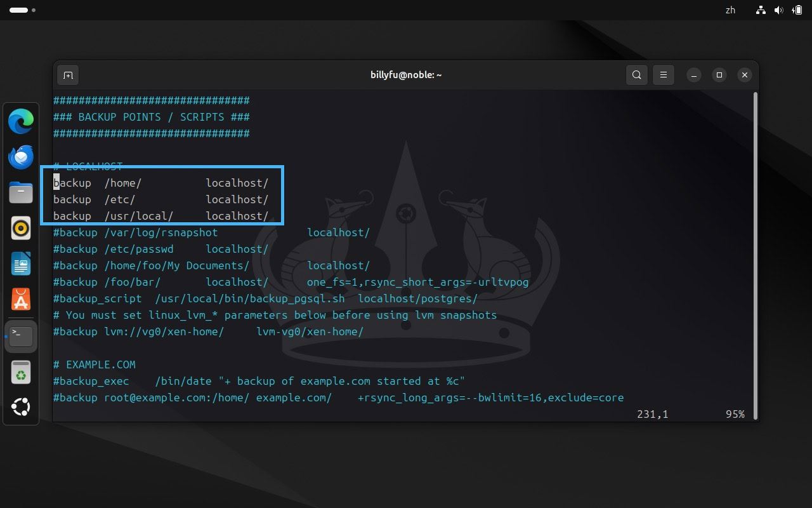Launch LibreOffice Writer from the dock
This screenshot has width=812, height=508.
[x=21, y=264]
